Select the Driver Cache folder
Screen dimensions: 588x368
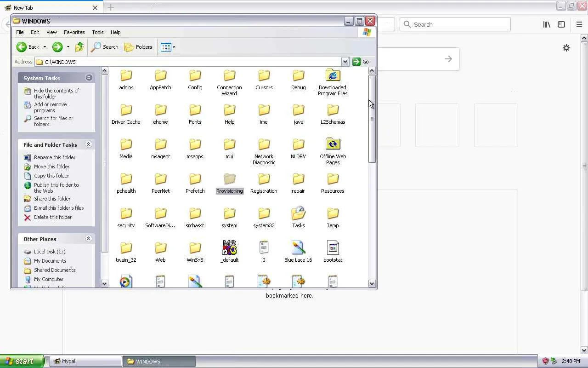pyautogui.click(x=126, y=114)
